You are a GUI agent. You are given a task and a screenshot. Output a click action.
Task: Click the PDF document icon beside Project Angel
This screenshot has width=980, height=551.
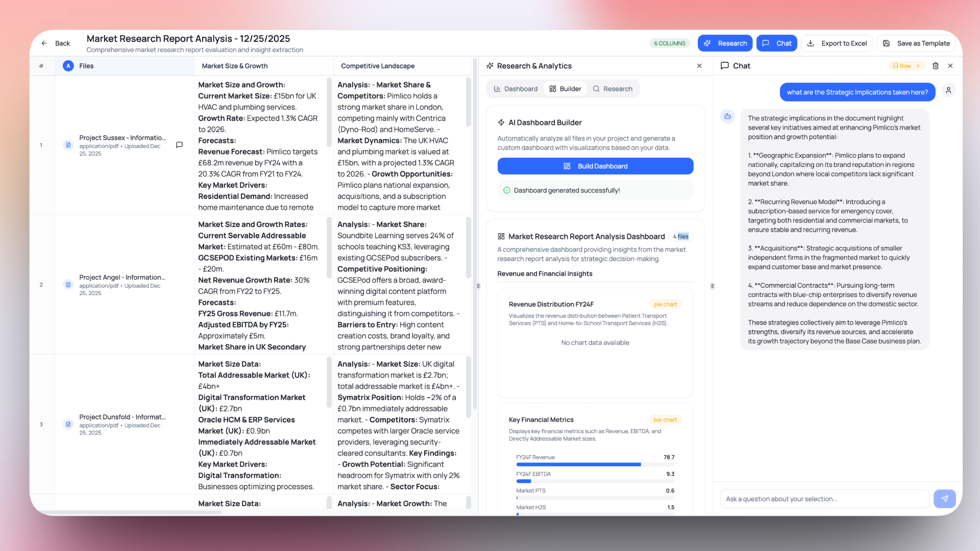pos(68,285)
